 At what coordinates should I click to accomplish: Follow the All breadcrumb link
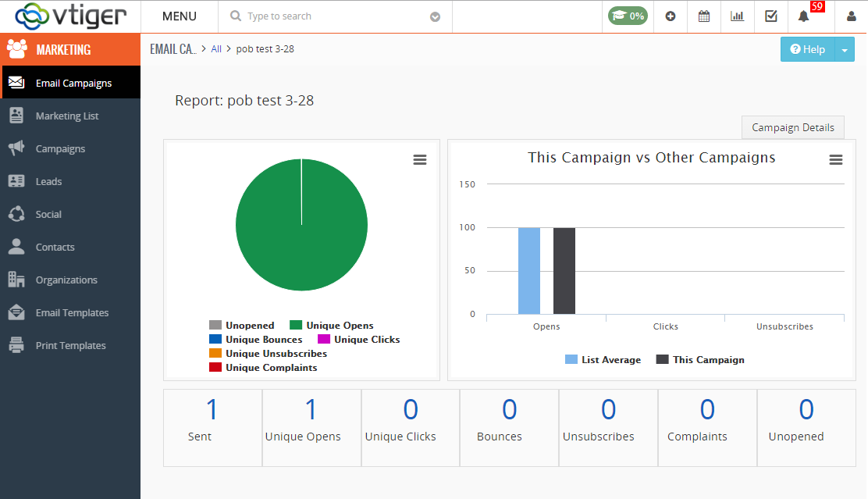pyautogui.click(x=216, y=48)
